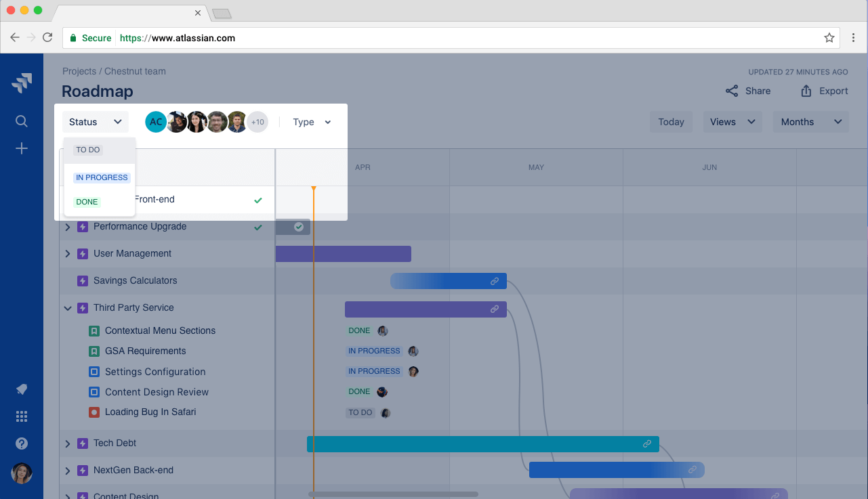
Task: Click the Share icon
Action: point(732,91)
